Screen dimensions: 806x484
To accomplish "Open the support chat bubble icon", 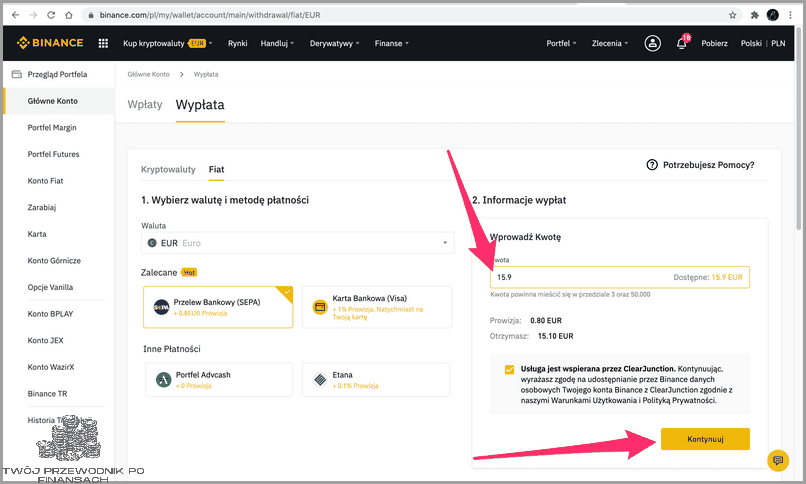I will pos(778,460).
